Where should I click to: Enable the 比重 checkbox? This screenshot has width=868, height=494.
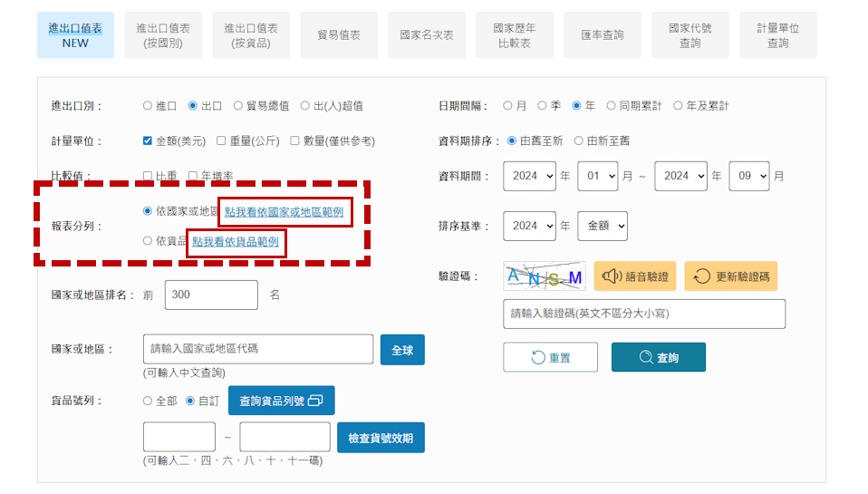148,176
